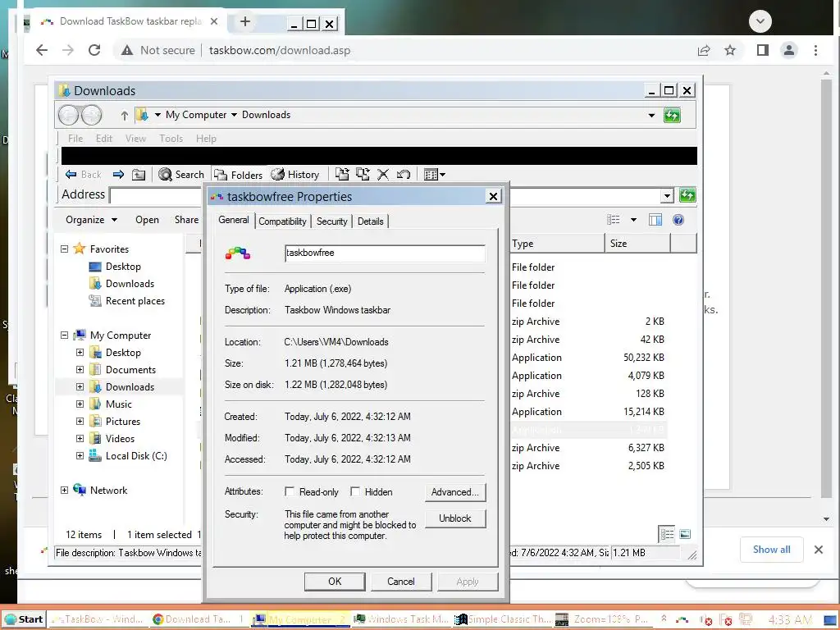Expand the Local Disk (C:) node
The width and height of the screenshot is (840, 630).
pos(80,456)
